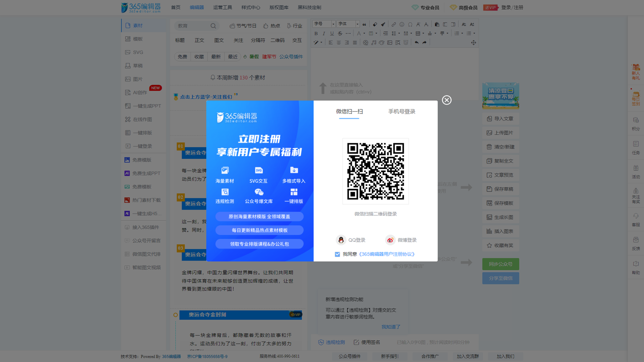This screenshot has width=644, height=362.
Task: Click the redo arrow icon
Action: click(x=424, y=42)
